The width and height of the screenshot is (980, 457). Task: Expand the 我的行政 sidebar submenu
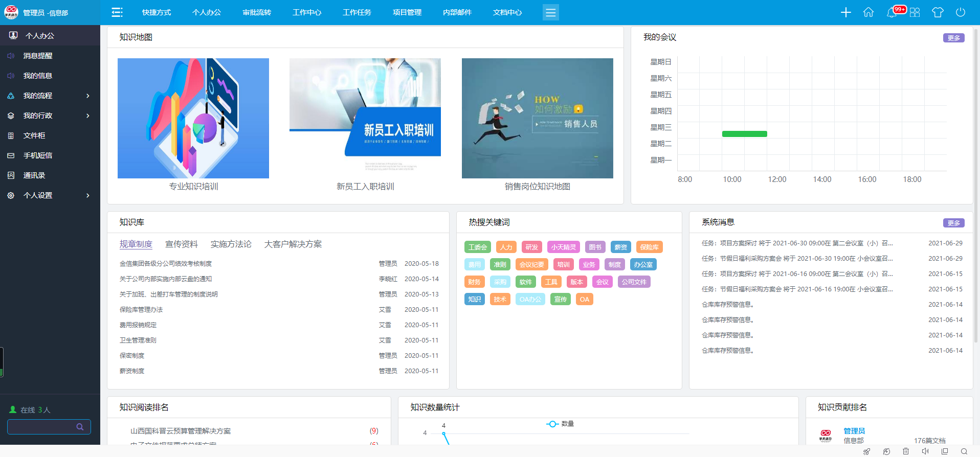coord(88,116)
